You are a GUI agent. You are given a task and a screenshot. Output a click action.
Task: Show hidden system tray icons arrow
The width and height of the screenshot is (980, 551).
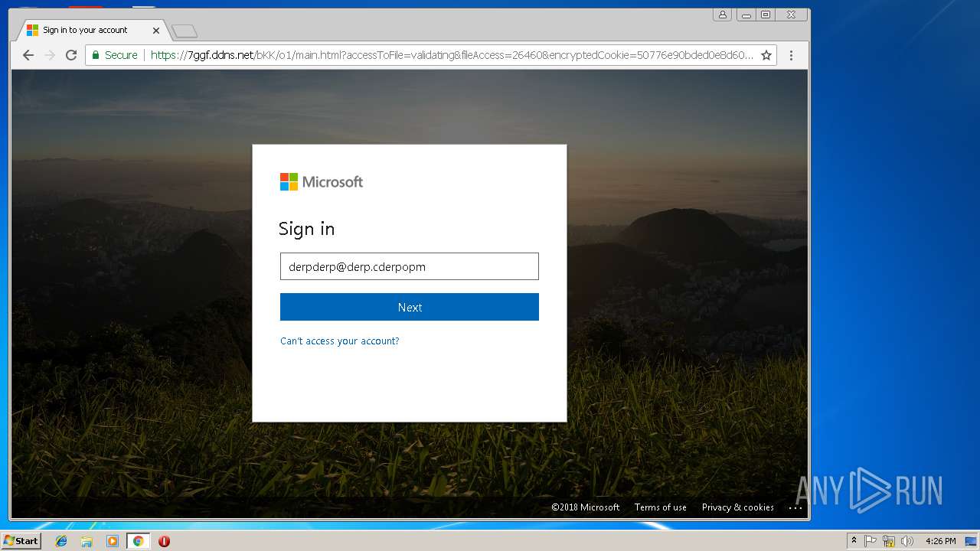click(x=854, y=541)
